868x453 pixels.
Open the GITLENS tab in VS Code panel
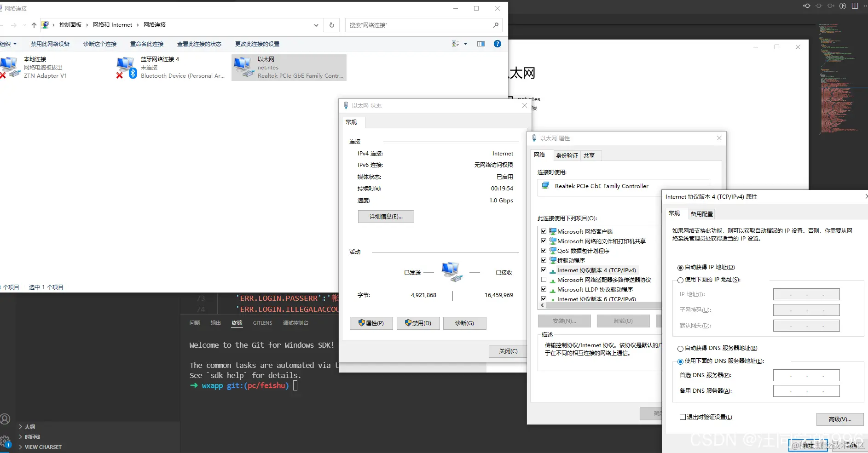(262, 323)
